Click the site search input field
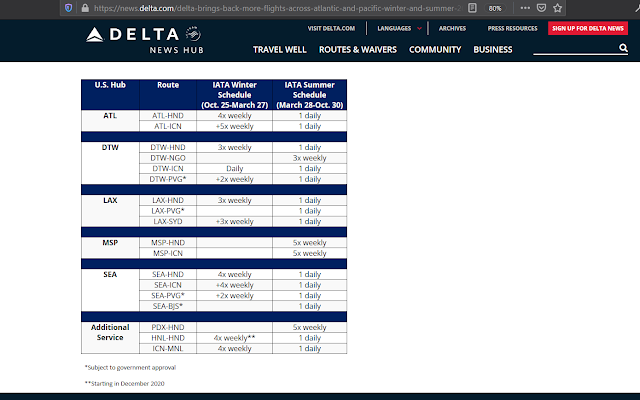This screenshot has width=640, height=400. (x=576, y=48)
